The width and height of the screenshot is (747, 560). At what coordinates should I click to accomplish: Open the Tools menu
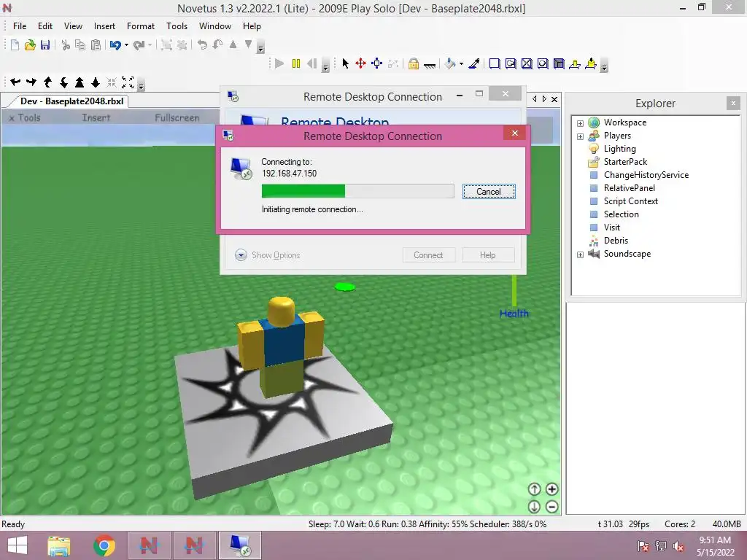click(177, 26)
